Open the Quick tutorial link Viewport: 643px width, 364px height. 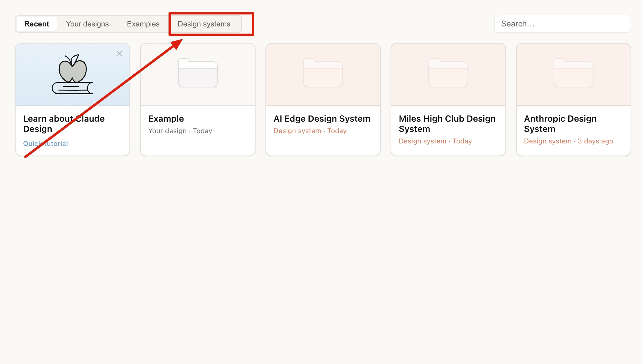45,143
